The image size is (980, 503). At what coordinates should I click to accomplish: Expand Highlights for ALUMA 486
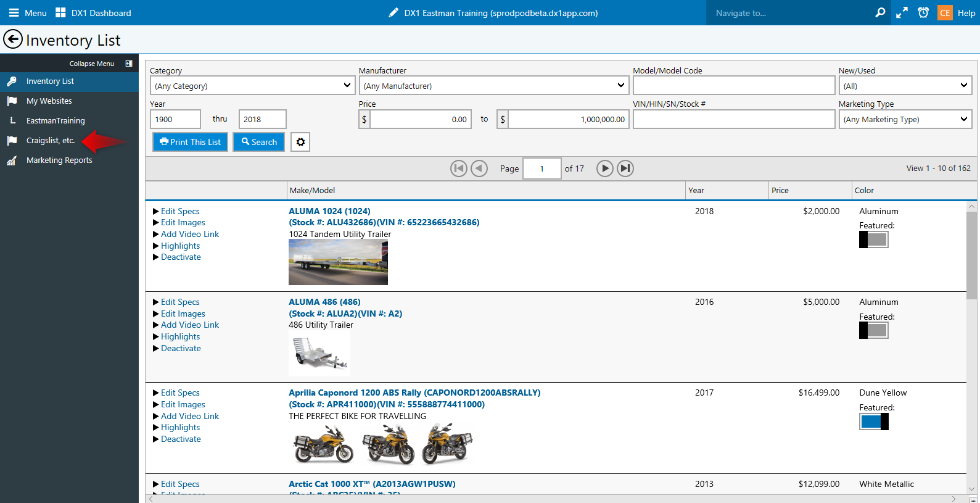click(x=176, y=337)
